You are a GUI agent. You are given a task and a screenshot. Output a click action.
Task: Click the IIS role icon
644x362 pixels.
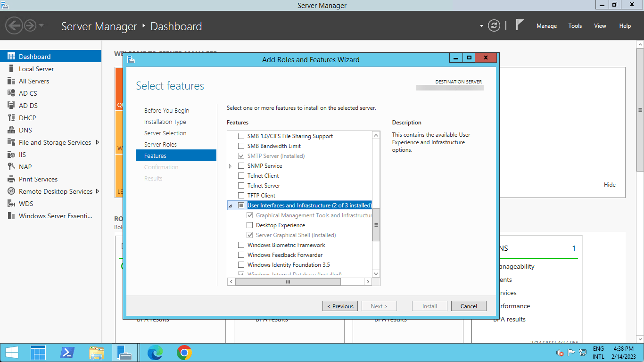pos(11,155)
